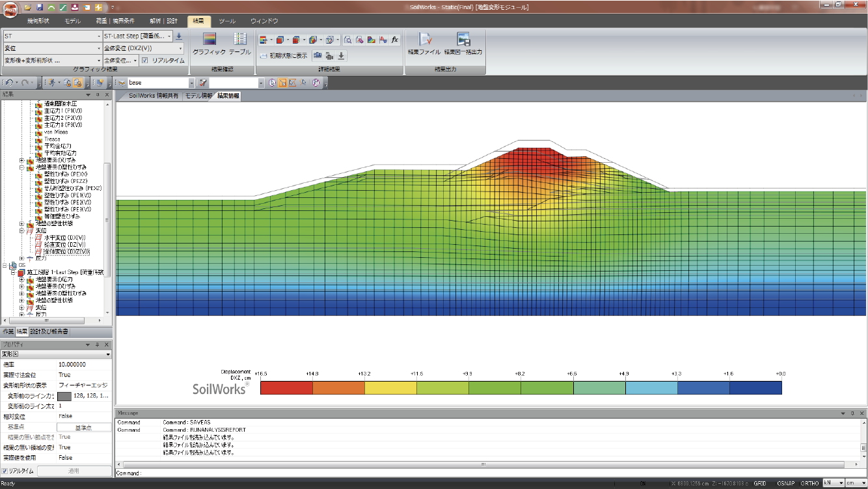Open 結果ファイル from the ribbon

point(424,44)
